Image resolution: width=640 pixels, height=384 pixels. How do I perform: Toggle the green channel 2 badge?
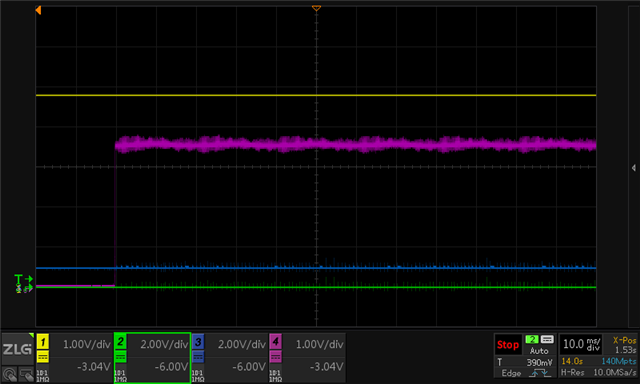(120, 342)
